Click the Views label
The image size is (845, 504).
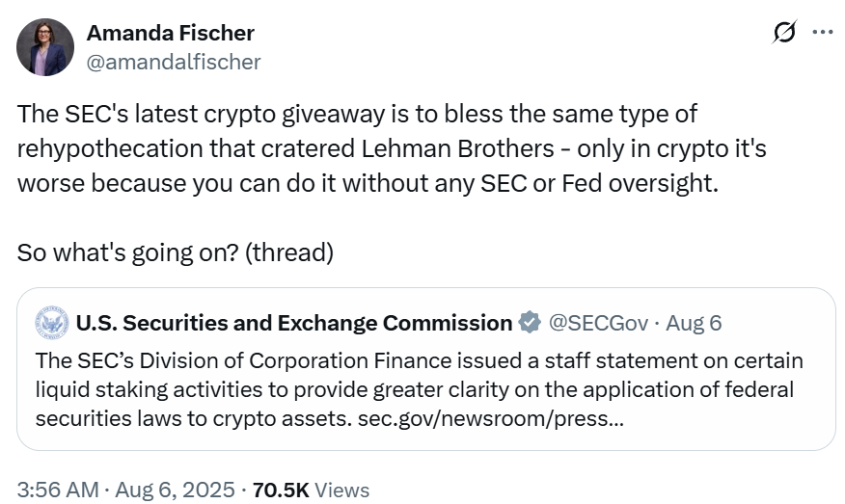[341, 490]
